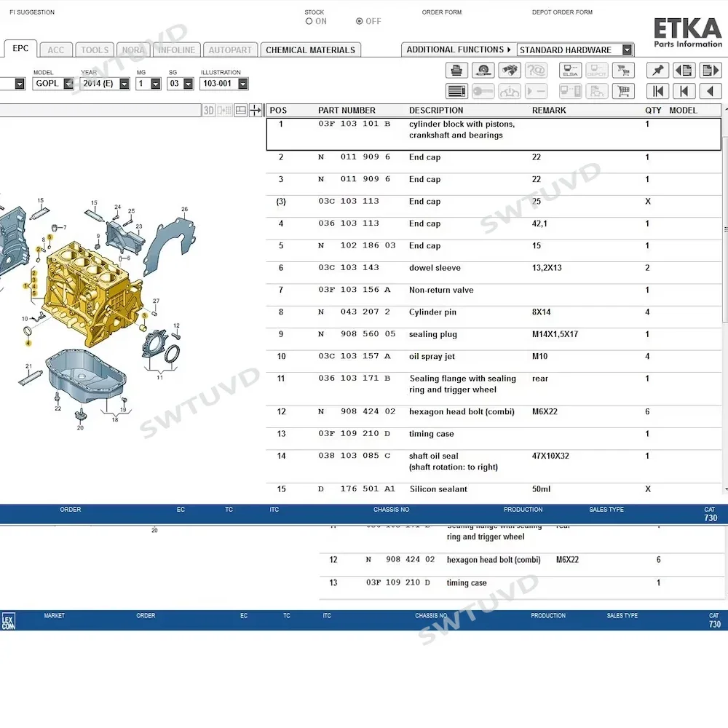This screenshot has width=728, height=728.
Task: Switch to the ACC tab
Action: click(56, 50)
